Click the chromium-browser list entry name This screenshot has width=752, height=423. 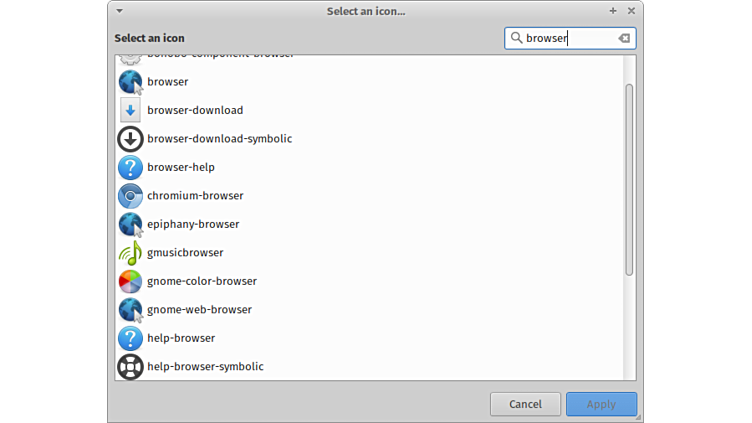195,196
